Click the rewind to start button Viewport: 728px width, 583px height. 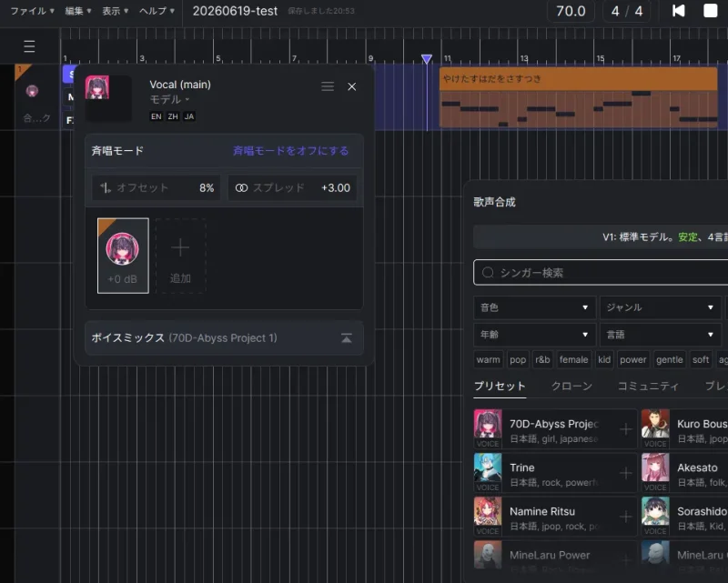pyautogui.click(x=678, y=11)
